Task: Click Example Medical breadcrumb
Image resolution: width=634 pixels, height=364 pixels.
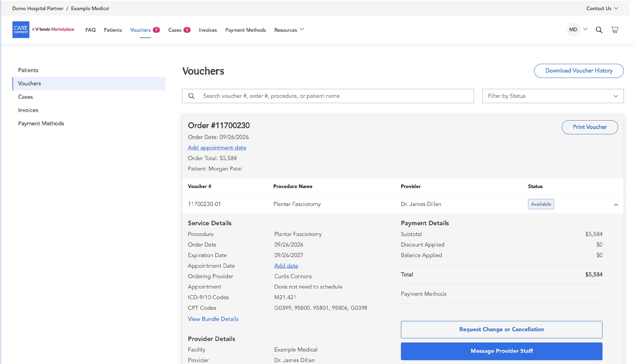Action: (90, 8)
